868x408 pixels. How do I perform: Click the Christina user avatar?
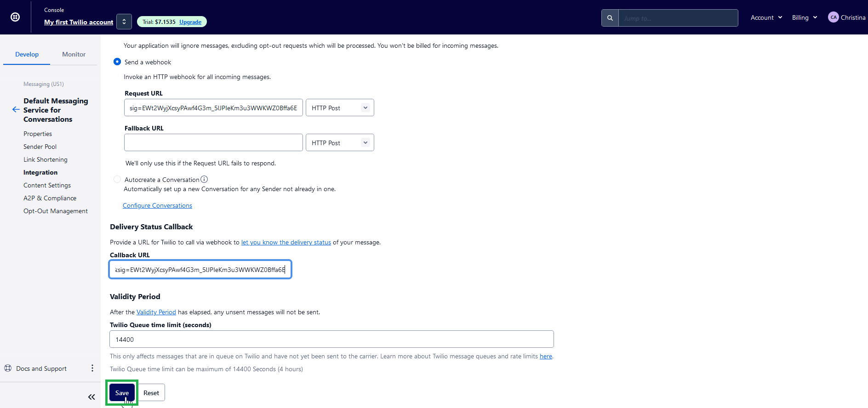click(x=833, y=17)
